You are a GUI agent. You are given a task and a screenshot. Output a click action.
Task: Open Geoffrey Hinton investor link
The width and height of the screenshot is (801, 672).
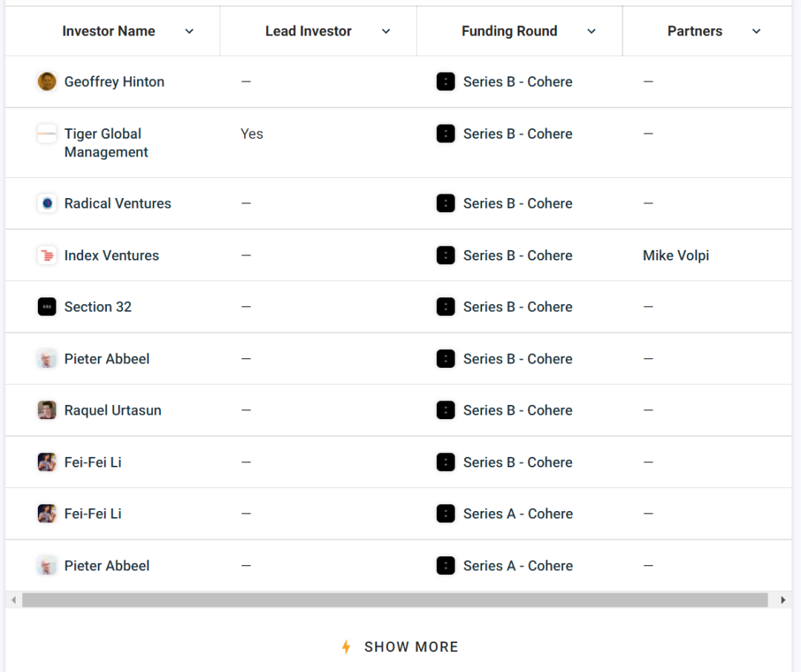(114, 82)
